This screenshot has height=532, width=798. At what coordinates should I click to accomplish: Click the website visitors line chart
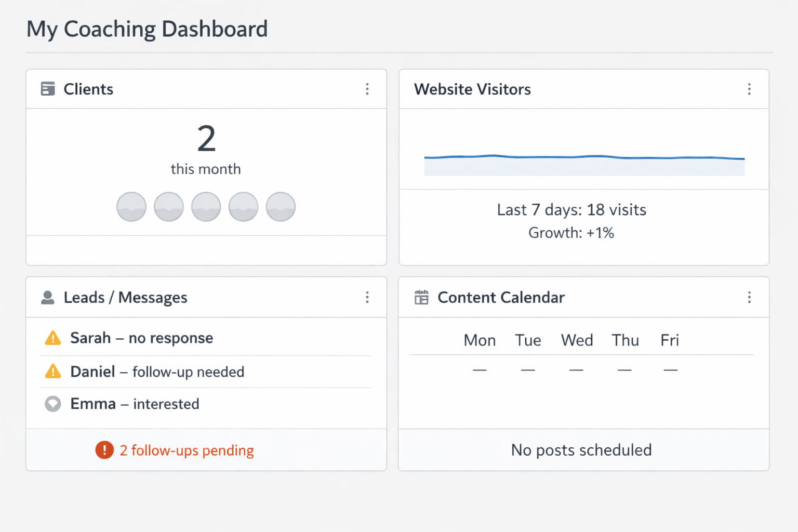click(584, 158)
